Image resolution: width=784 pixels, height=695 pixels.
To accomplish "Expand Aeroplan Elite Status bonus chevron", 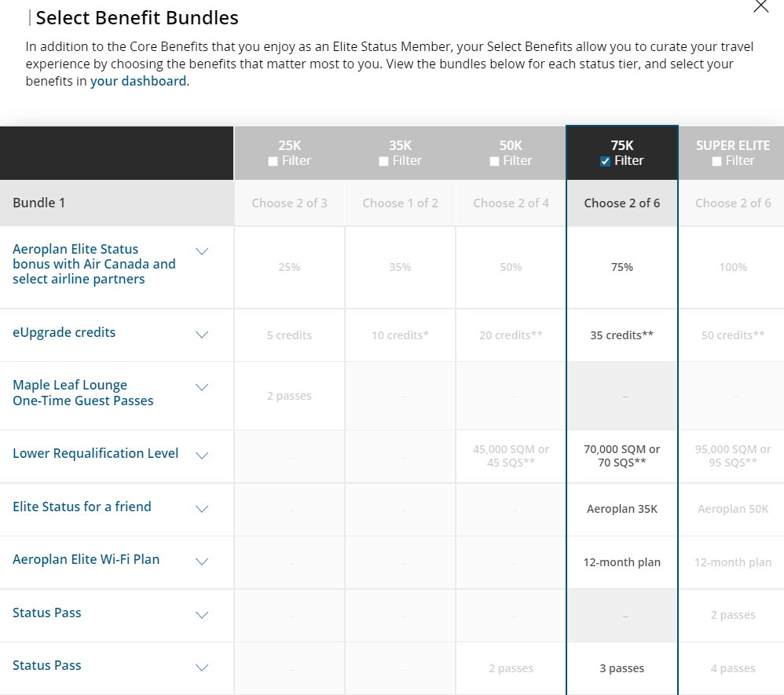I will point(202,251).
